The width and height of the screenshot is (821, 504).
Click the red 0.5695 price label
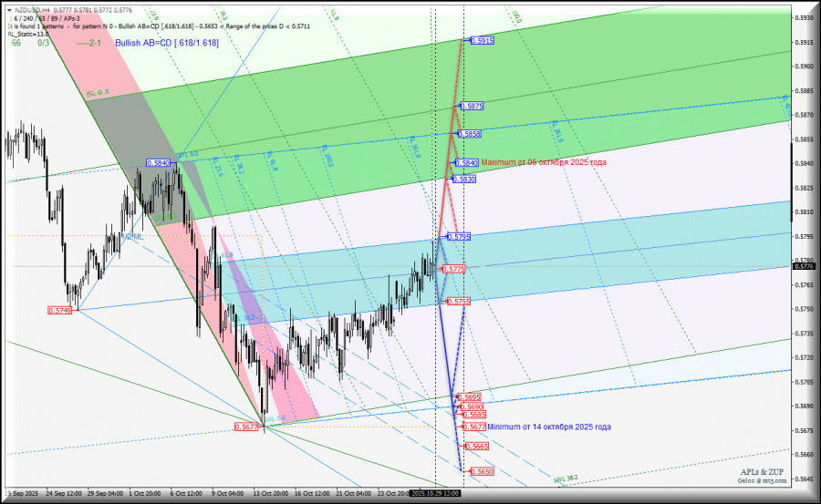coord(469,397)
